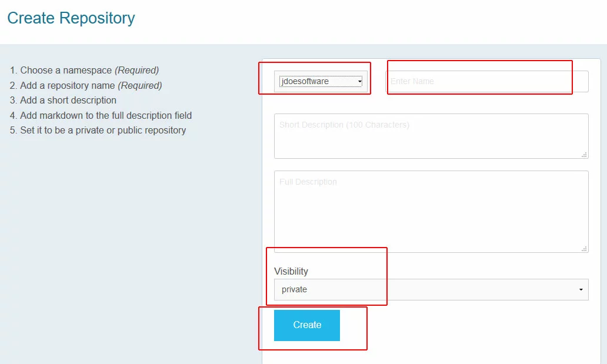The image size is (607, 364).
Task: Select the 'Choose a namespace' instruction step
Action: (66, 70)
